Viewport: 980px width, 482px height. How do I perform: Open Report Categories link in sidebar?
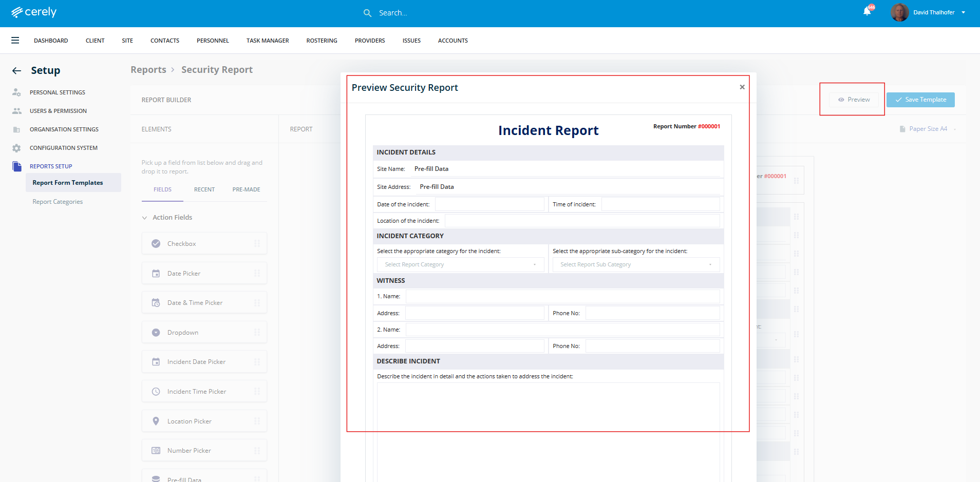(58, 202)
